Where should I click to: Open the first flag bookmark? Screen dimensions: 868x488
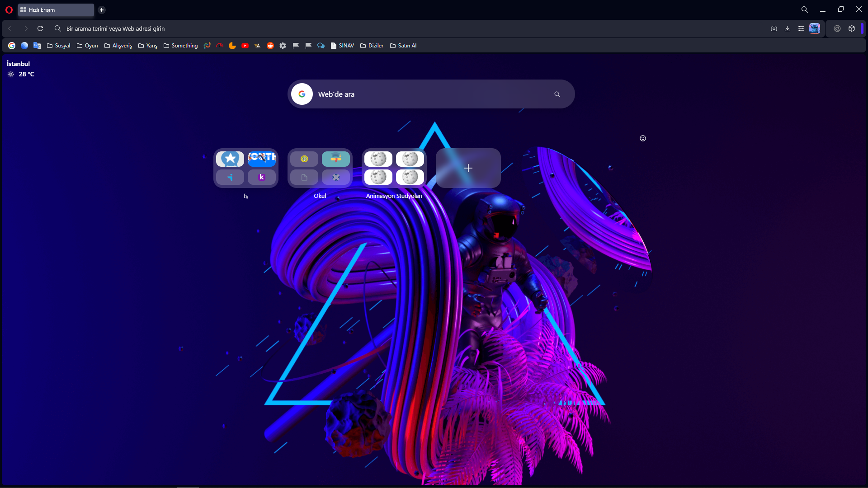pos(296,46)
